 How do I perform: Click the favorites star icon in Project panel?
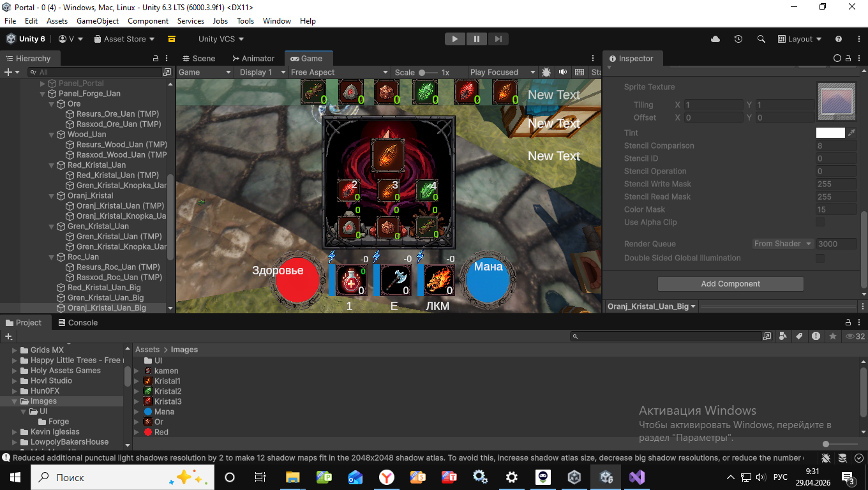tap(832, 336)
